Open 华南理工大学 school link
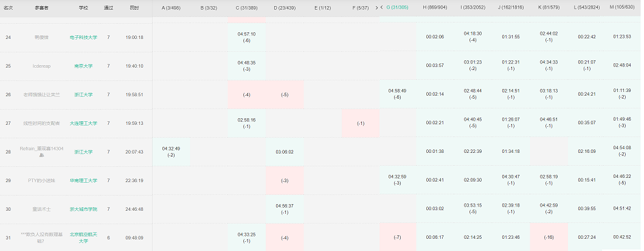The height and width of the screenshot is (251, 644). 83,180
